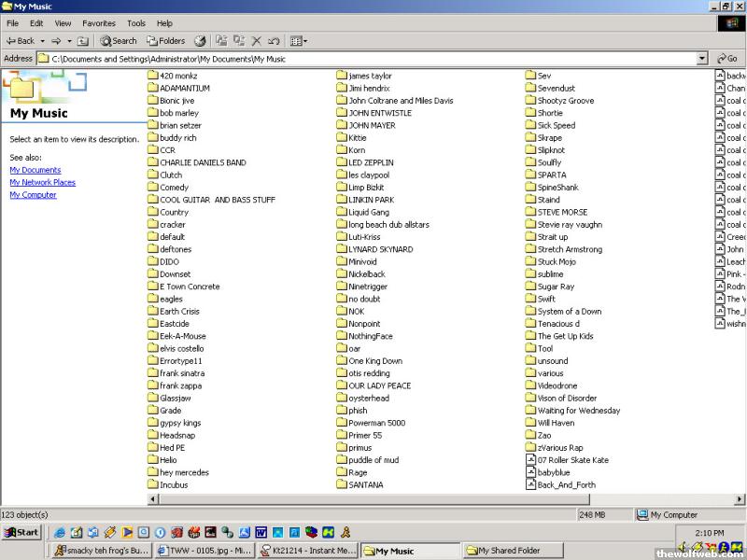Click the History toolbar icon

[200, 41]
